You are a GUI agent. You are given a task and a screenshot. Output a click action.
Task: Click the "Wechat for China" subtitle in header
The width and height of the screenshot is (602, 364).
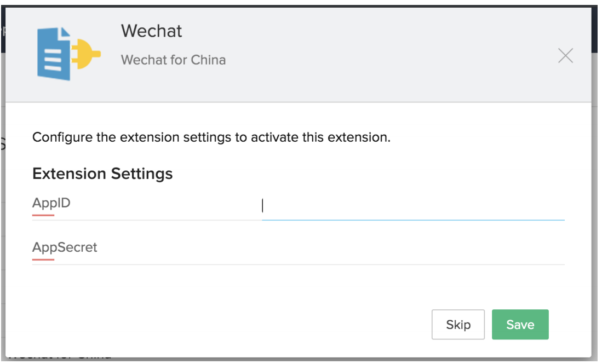point(173,60)
